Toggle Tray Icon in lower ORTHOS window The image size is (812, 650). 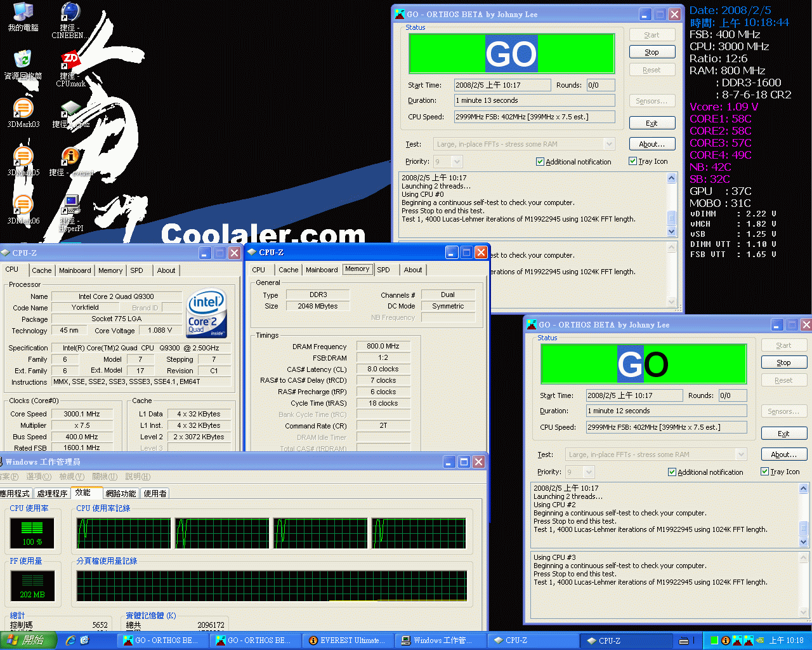coord(780,472)
